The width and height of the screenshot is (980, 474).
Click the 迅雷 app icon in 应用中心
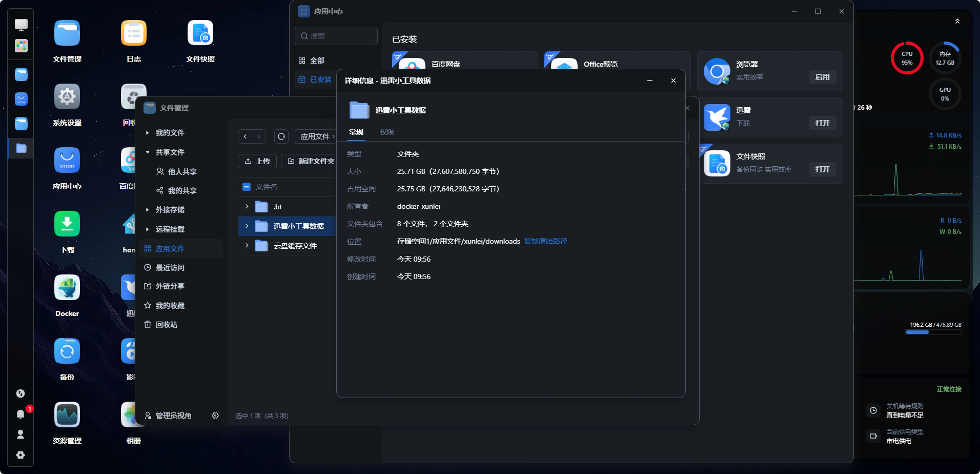[717, 117]
